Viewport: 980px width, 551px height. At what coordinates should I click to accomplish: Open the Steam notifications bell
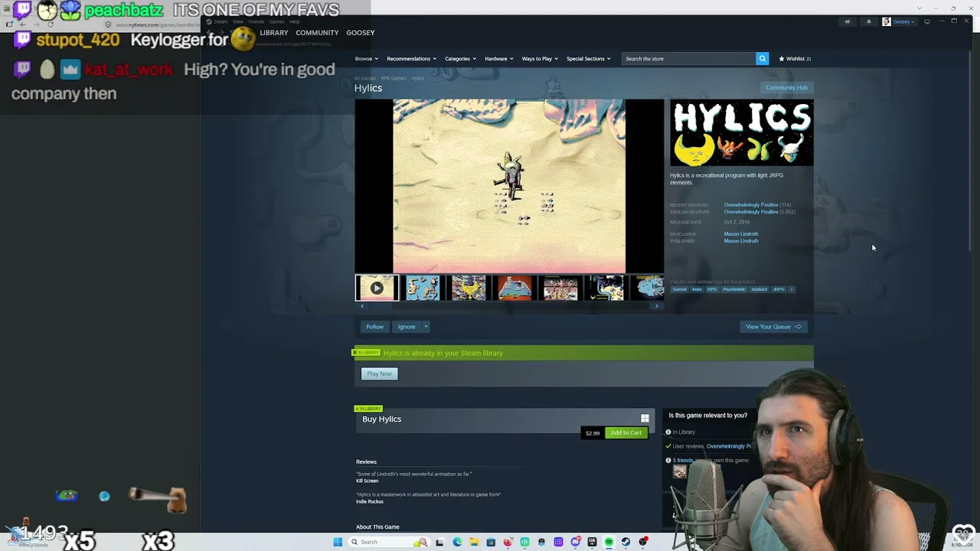tap(869, 21)
